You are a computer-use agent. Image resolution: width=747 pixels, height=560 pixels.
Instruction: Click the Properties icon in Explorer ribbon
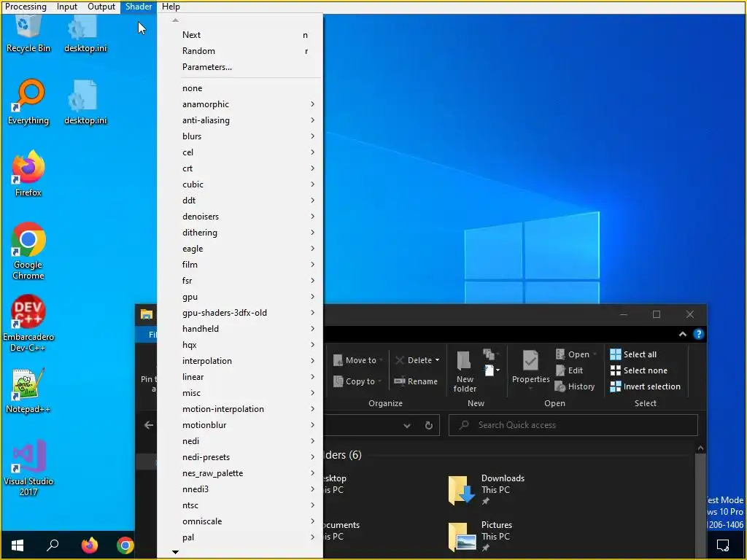[531, 367]
